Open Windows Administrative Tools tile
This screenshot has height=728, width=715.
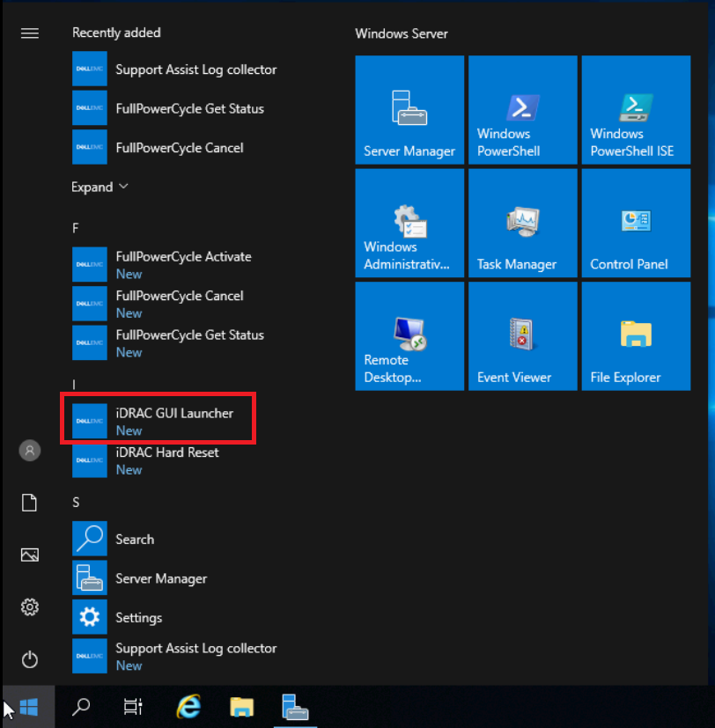pos(409,223)
